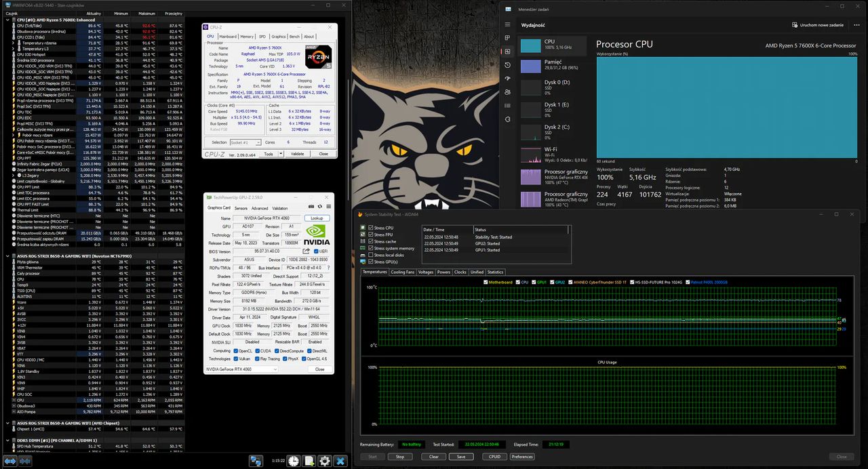Click GPU-Z refresh icon
This screenshot has width=868, height=469.
(x=320, y=207)
